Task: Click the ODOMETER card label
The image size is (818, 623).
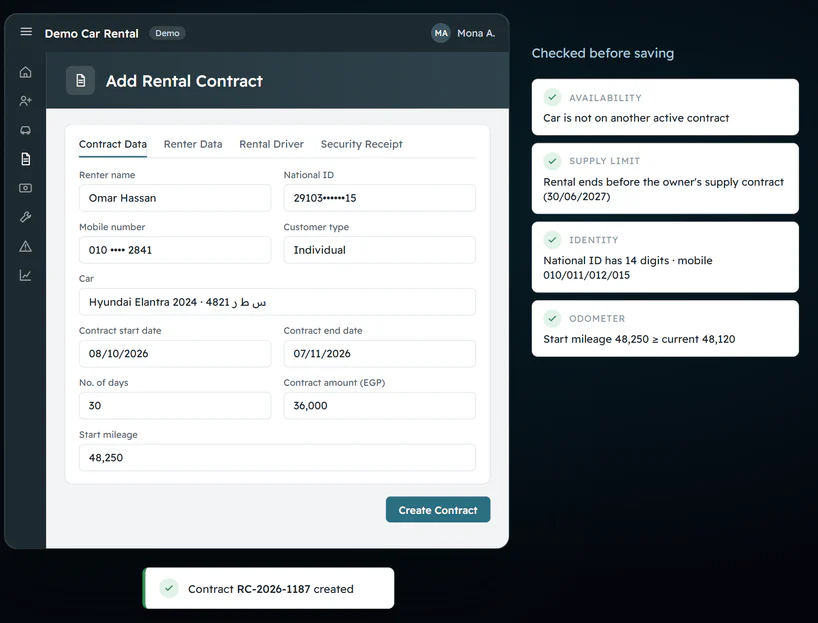Action: (x=597, y=318)
